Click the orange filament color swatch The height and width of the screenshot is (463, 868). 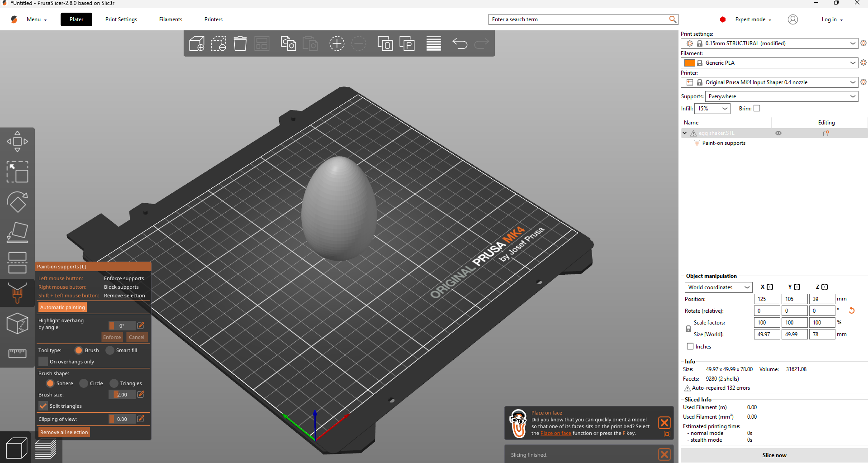(x=689, y=63)
